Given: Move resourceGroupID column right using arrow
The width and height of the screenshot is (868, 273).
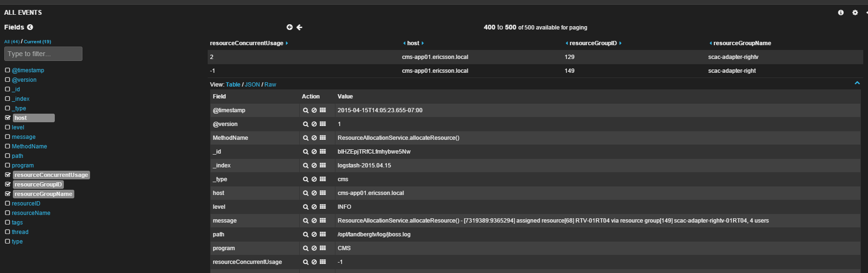Looking at the screenshot, I should point(620,43).
